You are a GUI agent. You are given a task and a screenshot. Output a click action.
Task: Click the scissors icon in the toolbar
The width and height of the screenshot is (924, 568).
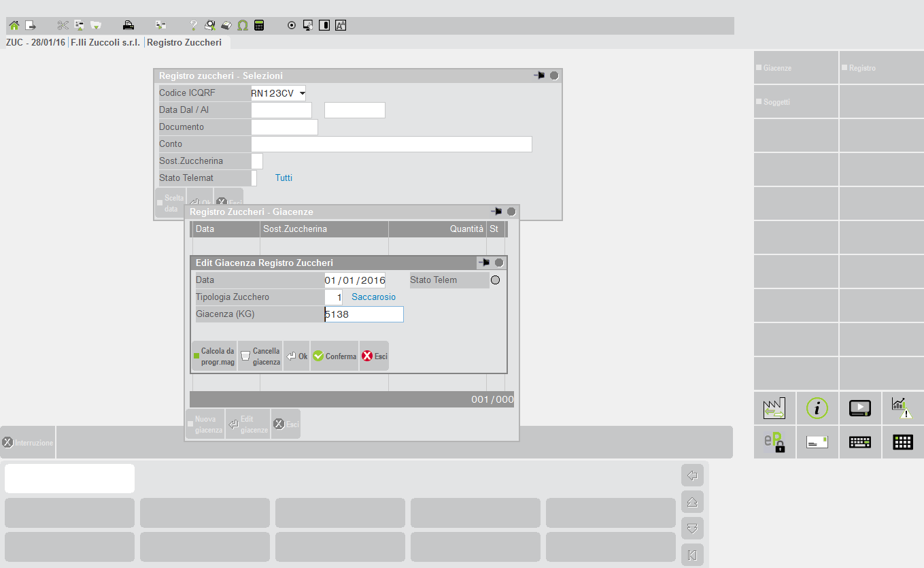coord(63,26)
